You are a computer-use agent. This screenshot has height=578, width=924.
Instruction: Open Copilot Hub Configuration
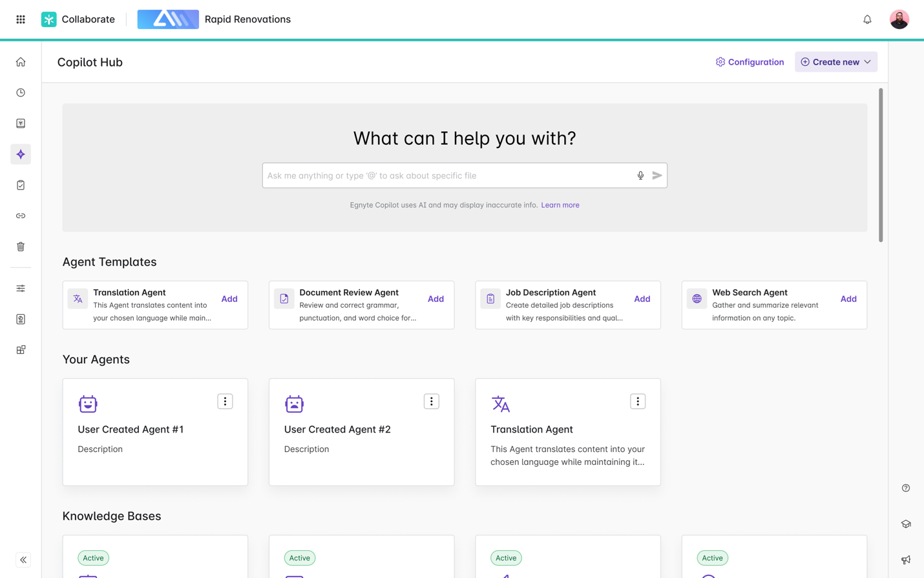click(x=750, y=62)
